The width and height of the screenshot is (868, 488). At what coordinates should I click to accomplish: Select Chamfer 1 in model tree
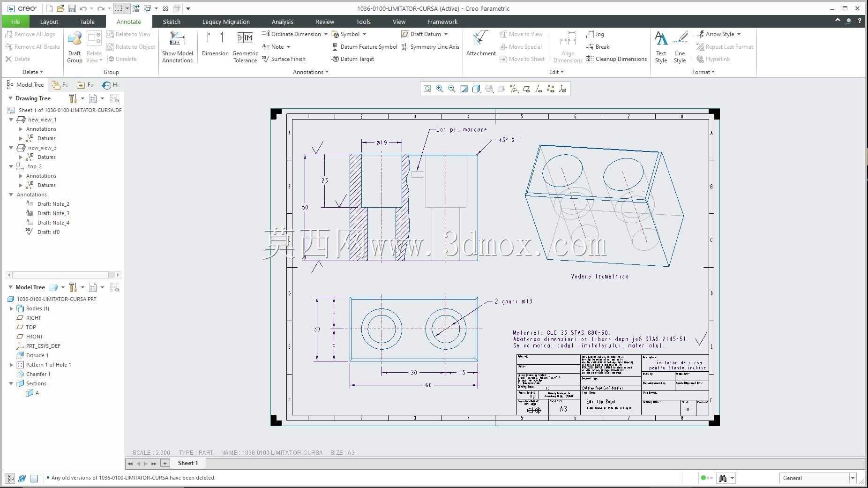coord(38,374)
